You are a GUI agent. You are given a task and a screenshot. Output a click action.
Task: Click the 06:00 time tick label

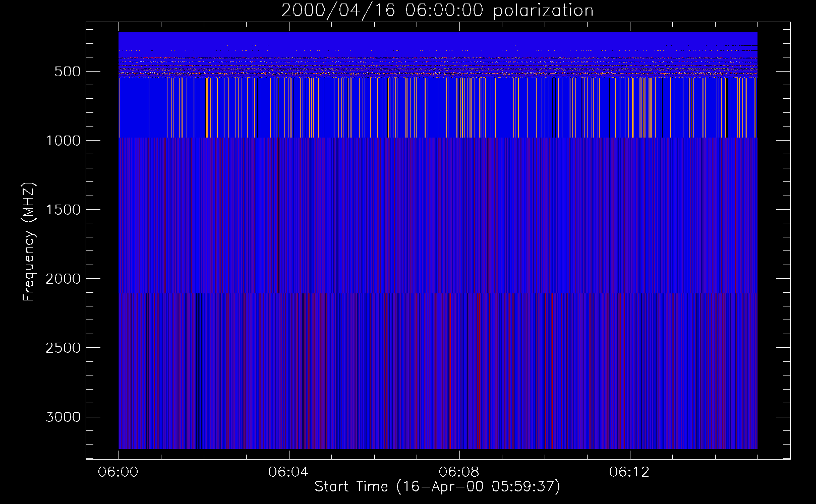[x=118, y=472]
